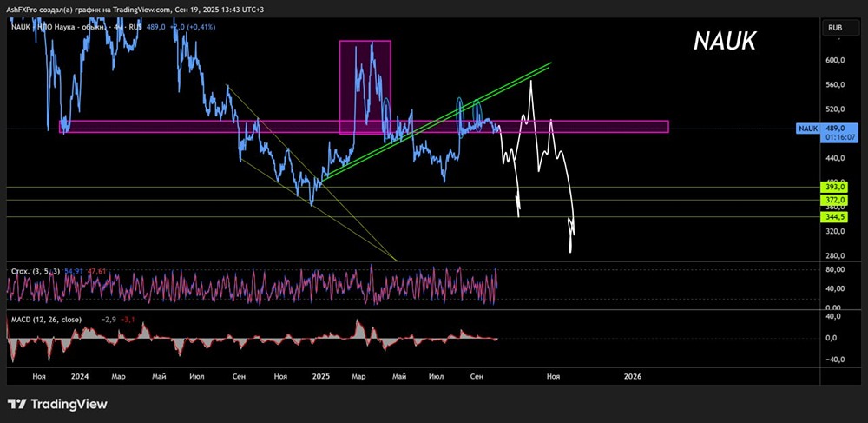This screenshot has width=868, height=423.
Task: Click the 280,0 price axis value
Action: 833,255
